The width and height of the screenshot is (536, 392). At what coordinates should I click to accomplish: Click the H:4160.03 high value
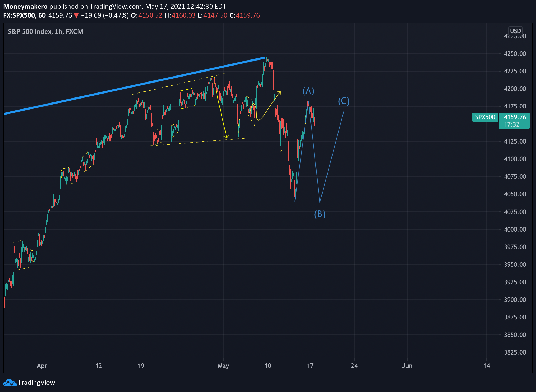point(180,15)
